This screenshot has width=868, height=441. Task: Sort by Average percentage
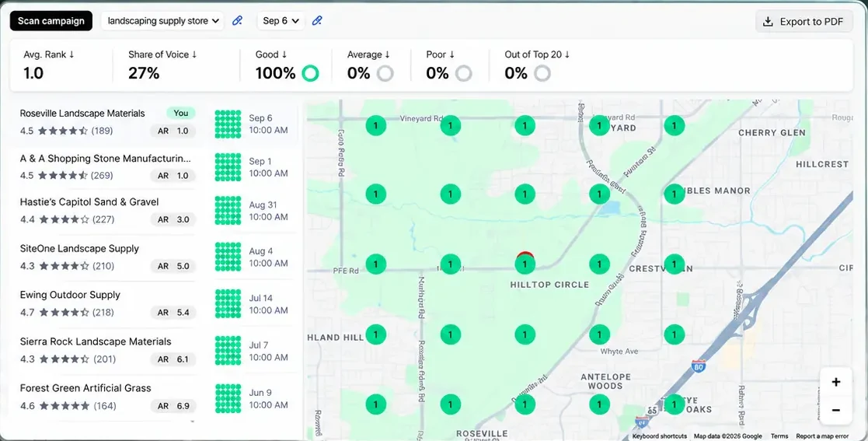click(x=368, y=54)
